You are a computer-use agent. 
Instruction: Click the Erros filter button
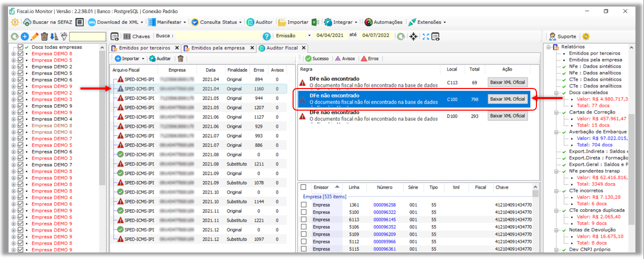coord(370,59)
